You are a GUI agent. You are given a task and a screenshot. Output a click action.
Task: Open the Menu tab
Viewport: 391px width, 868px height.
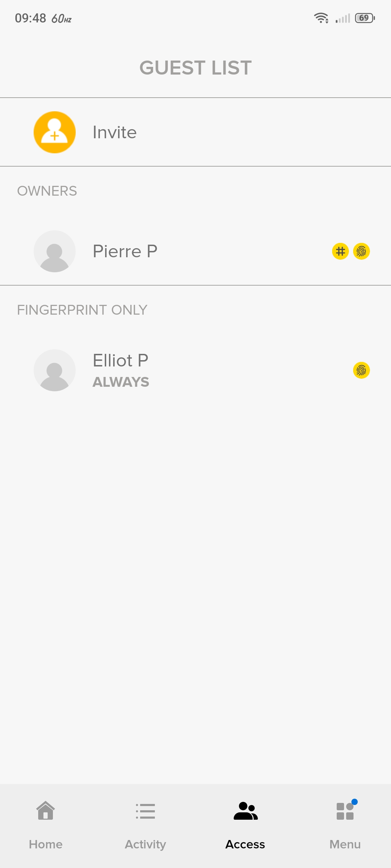(x=345, y=844)
